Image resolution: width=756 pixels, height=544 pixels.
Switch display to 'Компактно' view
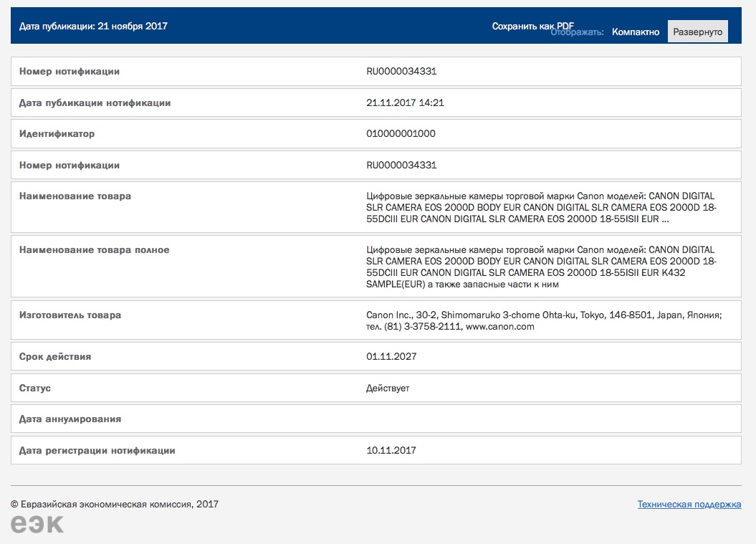click(636, 32)
